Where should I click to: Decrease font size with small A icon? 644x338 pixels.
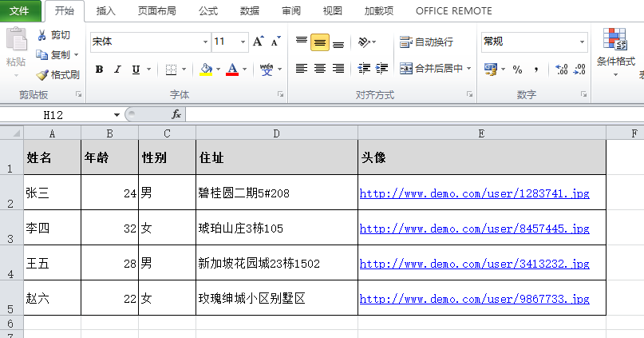pyautogui.click(x=275, y=42)
